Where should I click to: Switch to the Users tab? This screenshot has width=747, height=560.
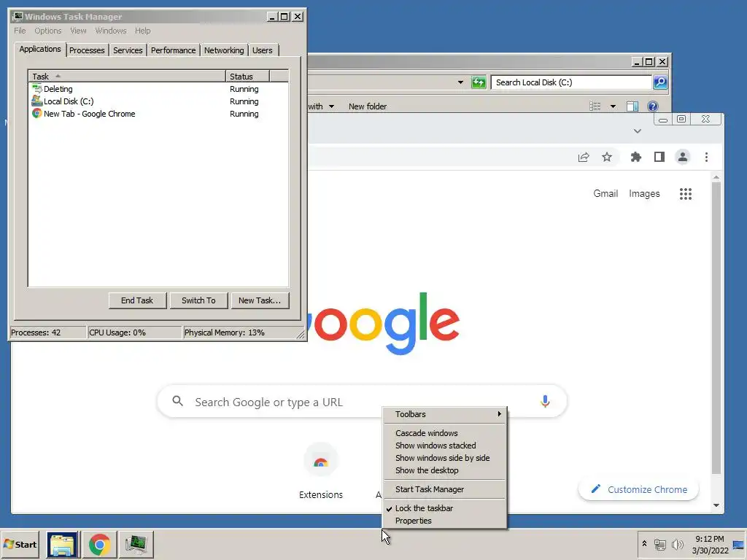pos(263,50)
